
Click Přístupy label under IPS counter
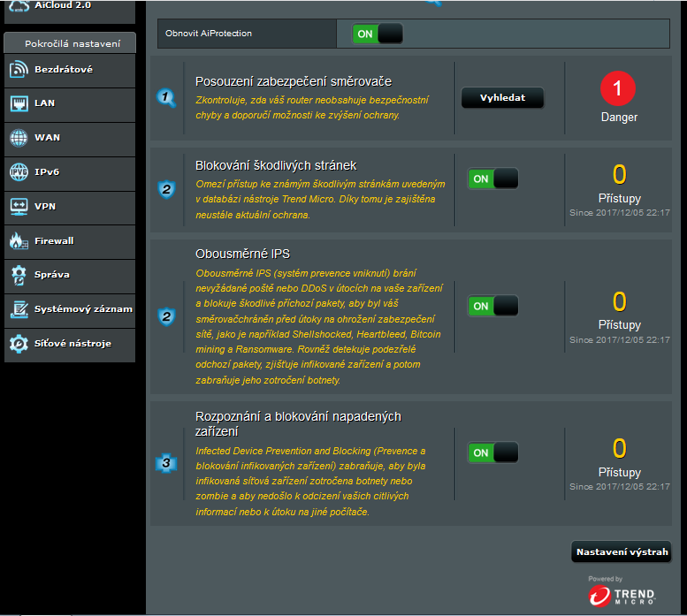pos(620,325)
